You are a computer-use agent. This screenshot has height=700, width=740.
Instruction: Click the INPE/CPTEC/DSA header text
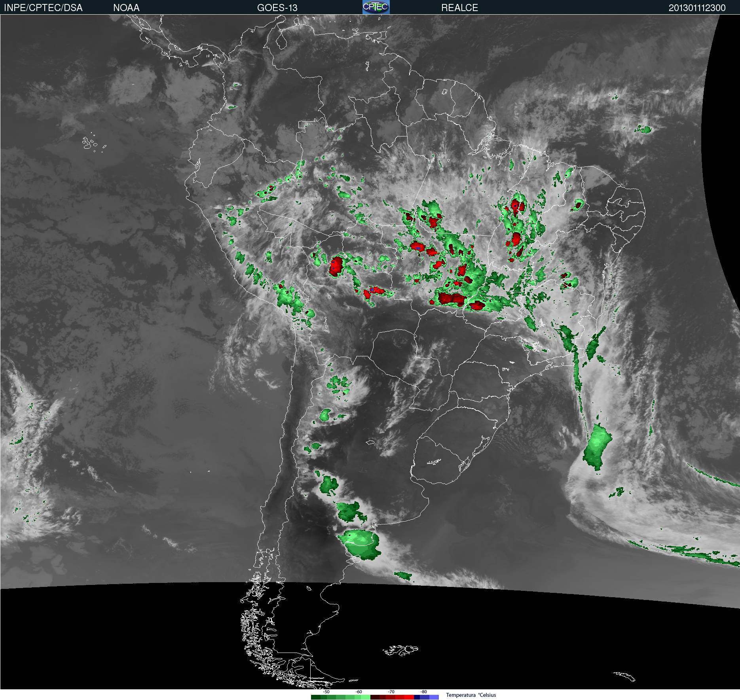click(x=43, y=8)
